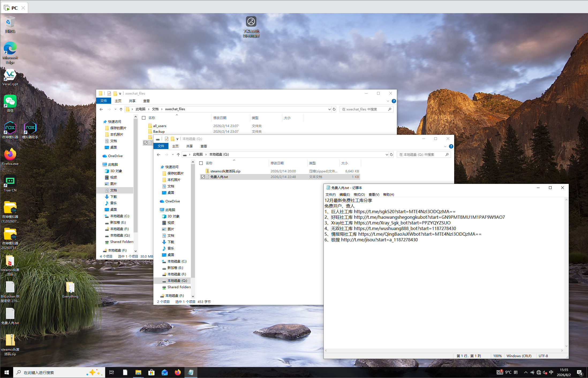Uncheck the 免费人肉.txt file checkbox
The width and height of the screenshot is (588, 378).
[x=203, y=177]
